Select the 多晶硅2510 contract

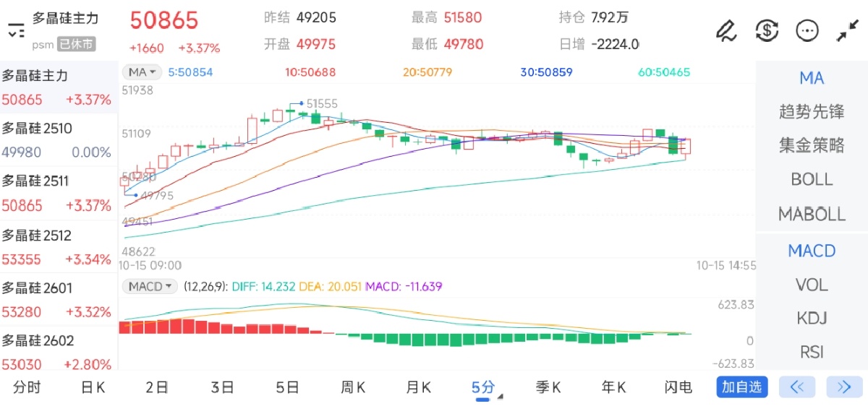pyautogui.click(x=59, y=140)
